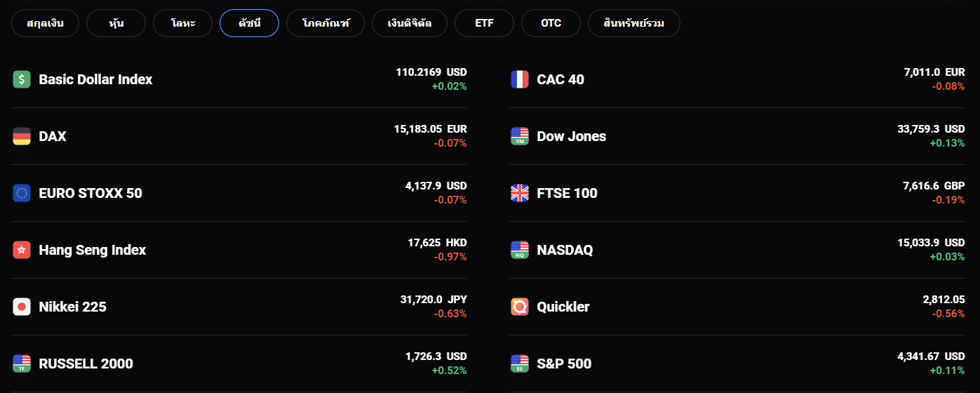
Task: Click the French flag icon beside CAC 40
Action: [520, 79]
